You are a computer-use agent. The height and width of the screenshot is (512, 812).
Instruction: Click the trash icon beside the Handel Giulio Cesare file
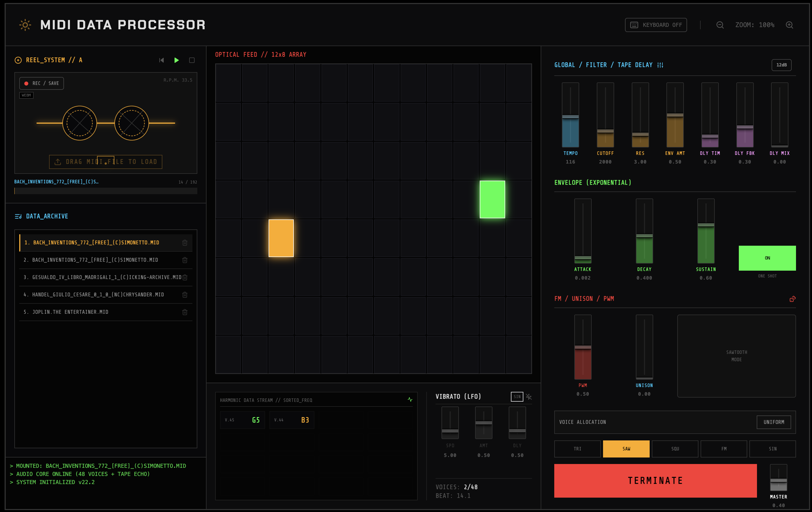pos(185,295)
